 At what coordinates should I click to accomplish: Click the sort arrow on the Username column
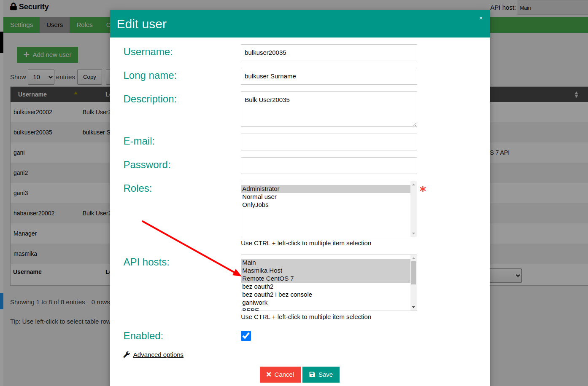pyautogui.click(x=76, y=93)
